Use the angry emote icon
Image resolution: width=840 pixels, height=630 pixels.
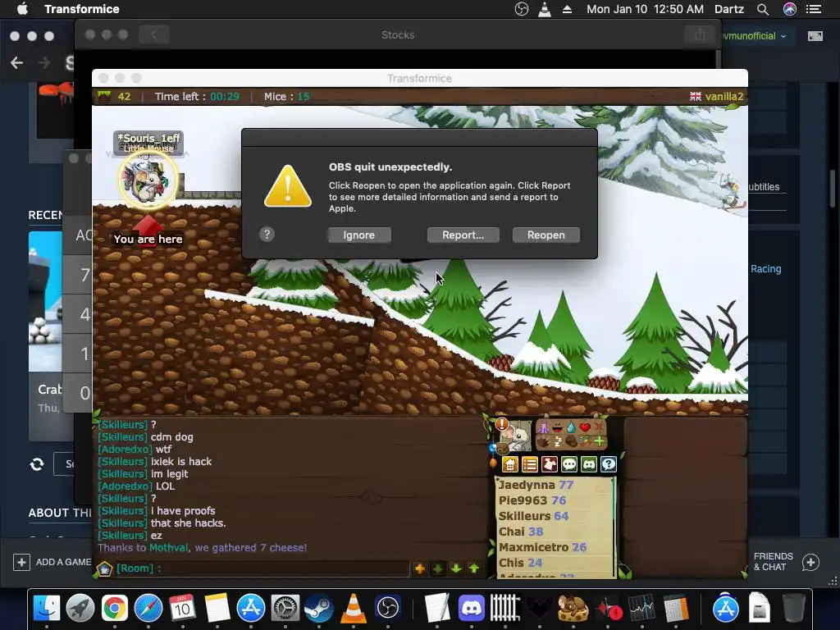pyautogui.click(x=599, y=427)
